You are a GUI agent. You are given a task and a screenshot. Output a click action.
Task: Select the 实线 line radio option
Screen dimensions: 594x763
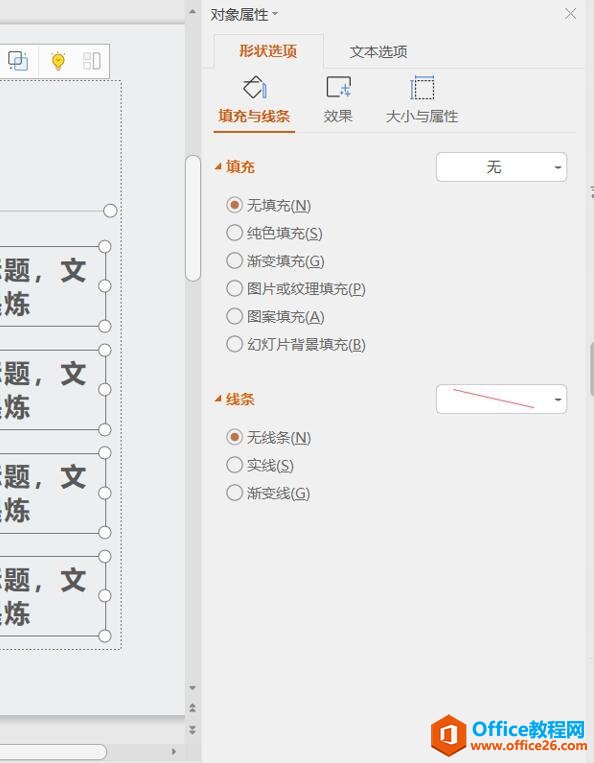click(260, 465)
